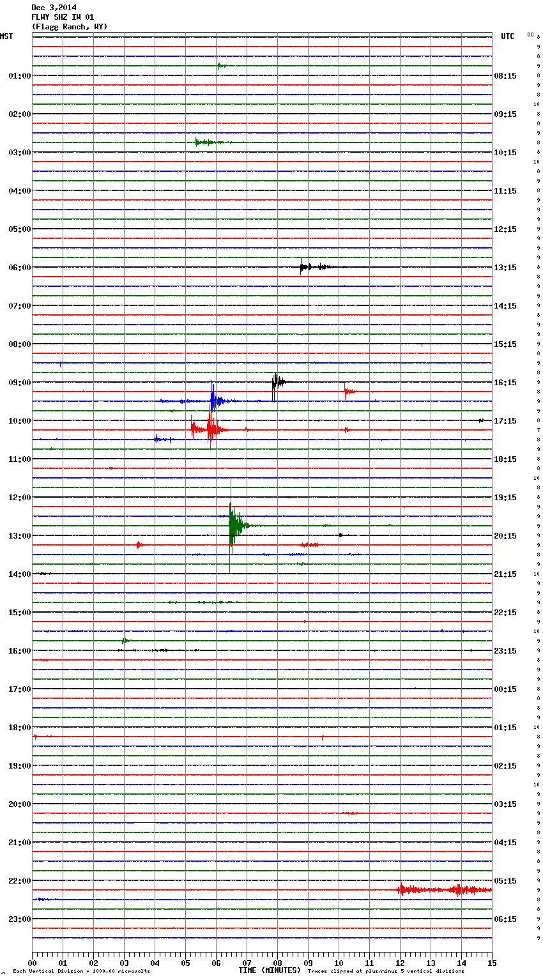The height and width of the screenshot is (980, 543).
Task: Select the 19:00 MST time label
Action: click(x=20, y=766)
